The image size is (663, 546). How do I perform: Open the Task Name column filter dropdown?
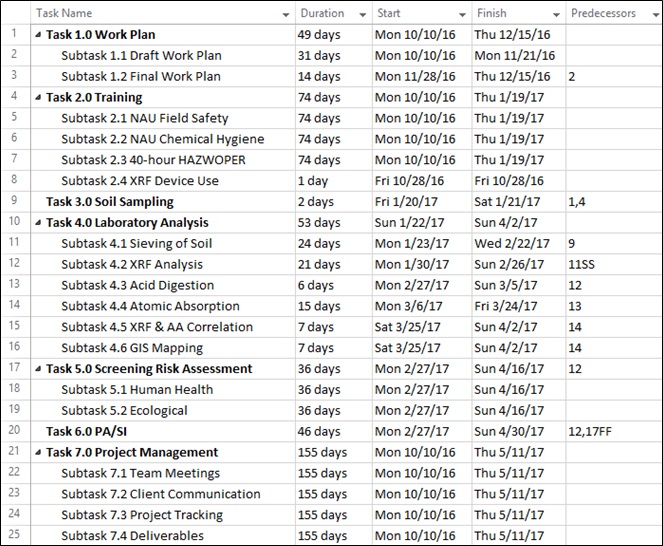(286, 15)
